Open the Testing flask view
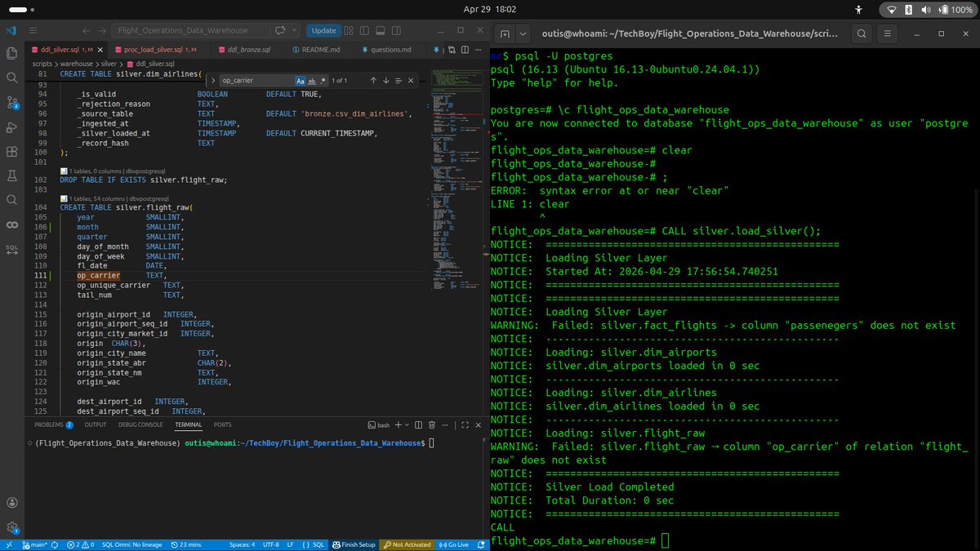980x551 pixels. point(12,176)
